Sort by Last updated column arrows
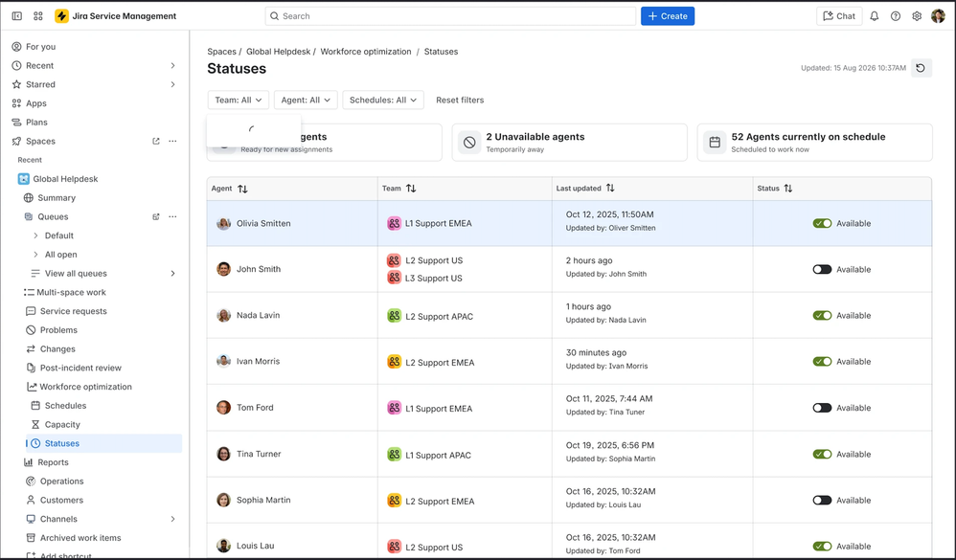Screen dimensions: 956x560 coord(610,189)
